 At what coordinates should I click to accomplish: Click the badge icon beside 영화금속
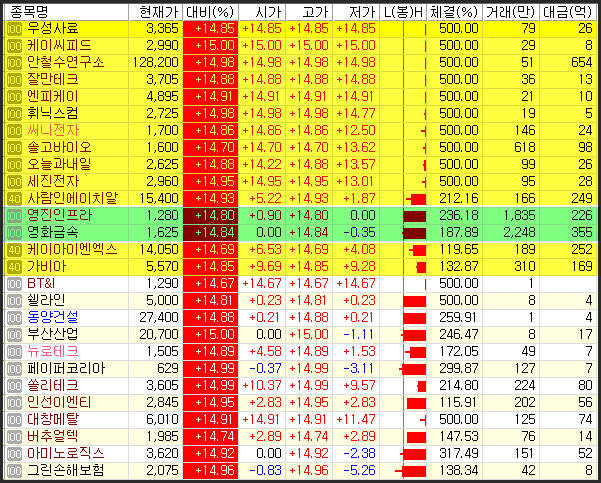15,233
